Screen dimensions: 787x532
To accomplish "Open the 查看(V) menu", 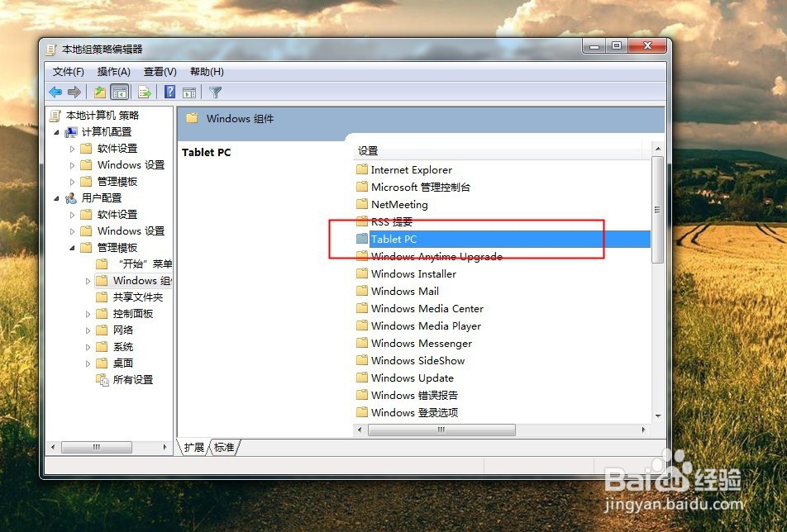I will (160, 72).
